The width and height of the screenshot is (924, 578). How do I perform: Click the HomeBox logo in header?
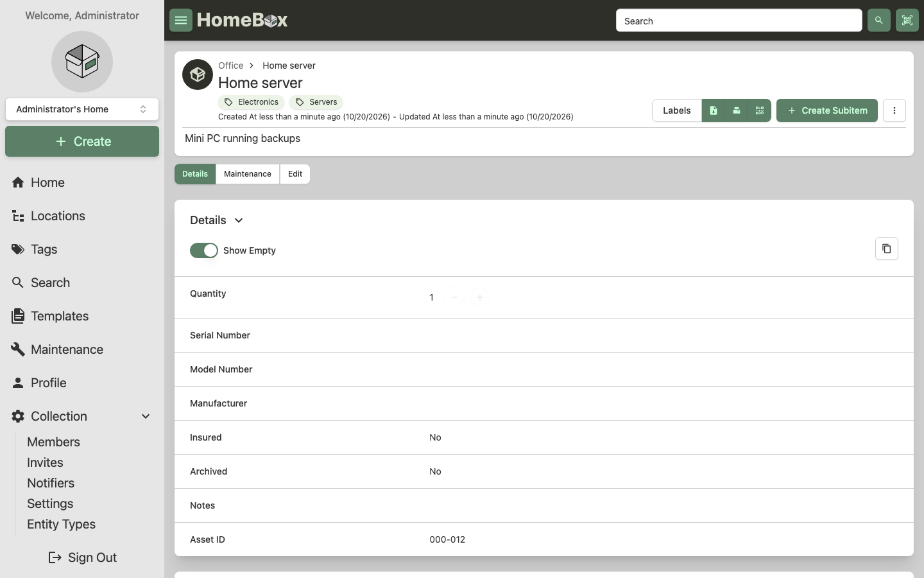(x=242, y=21)
